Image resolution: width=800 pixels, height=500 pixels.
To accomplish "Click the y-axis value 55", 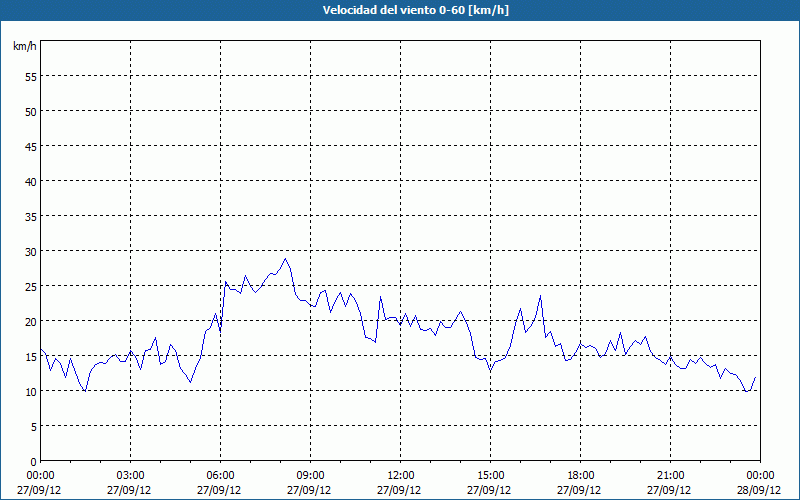I will coord(31,77).
